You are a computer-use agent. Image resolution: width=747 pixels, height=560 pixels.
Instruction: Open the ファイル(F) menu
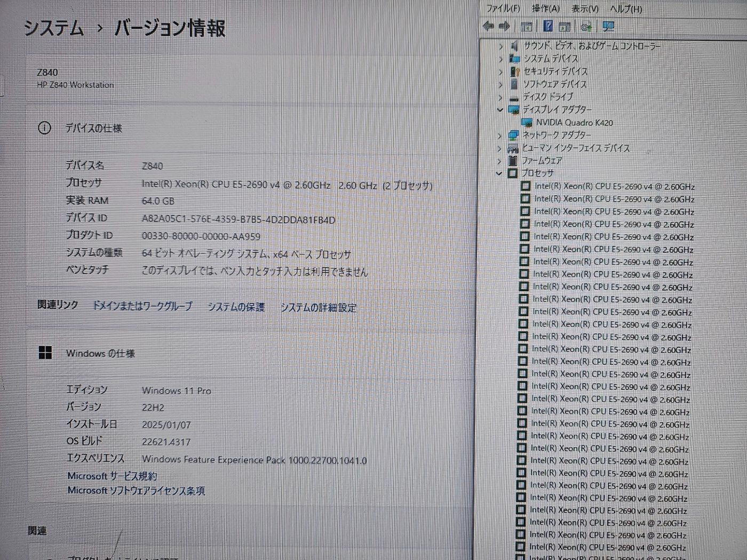[x=503, y=9]
